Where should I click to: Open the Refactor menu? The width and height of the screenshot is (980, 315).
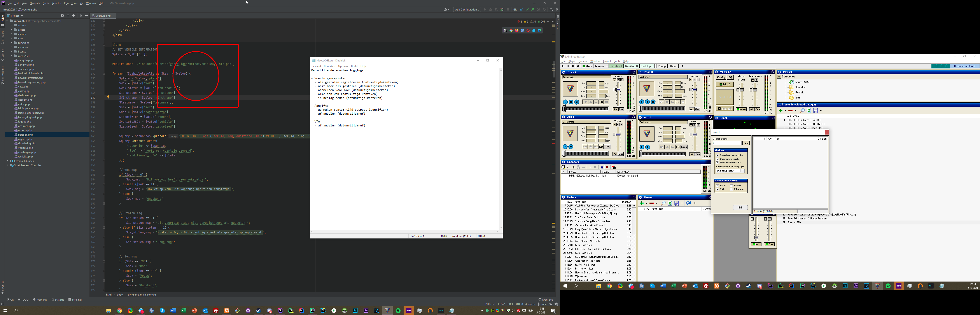[x=56, y=3]
